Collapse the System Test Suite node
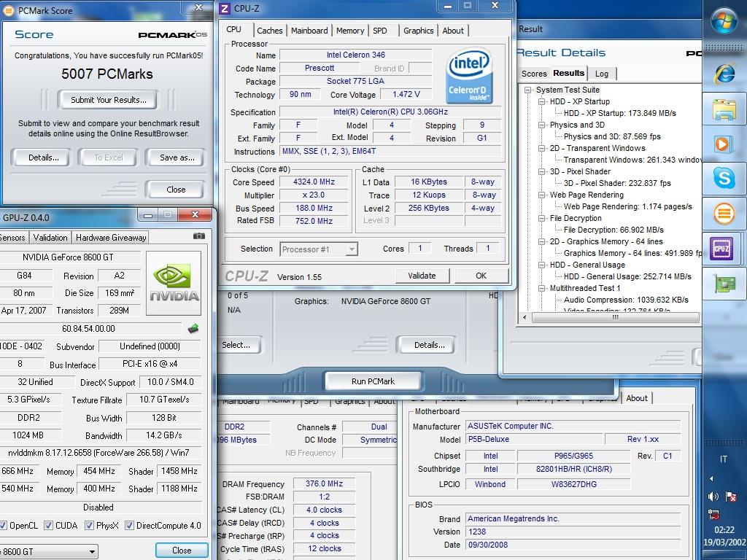This screenshot has width=747, height=560. (x=528, y=90)
